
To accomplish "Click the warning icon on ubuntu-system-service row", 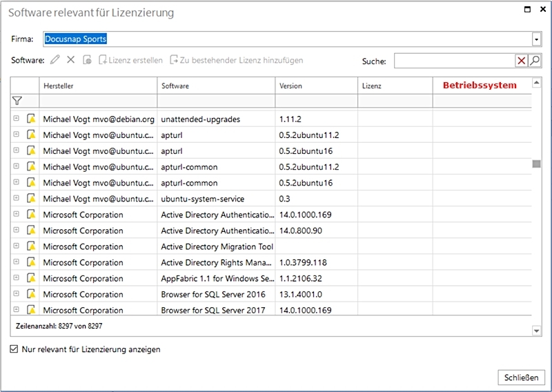I will (31, 199).
